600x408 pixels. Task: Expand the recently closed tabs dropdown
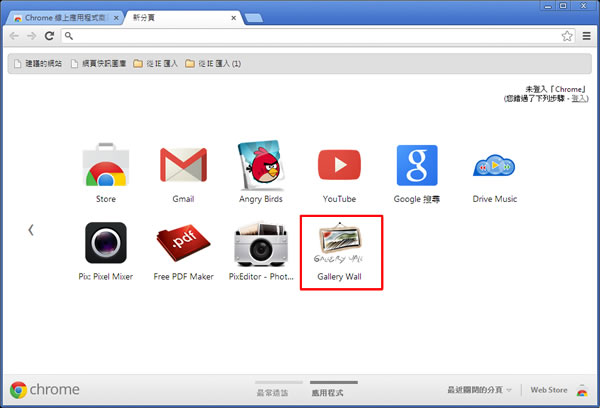tap(479, 390)
